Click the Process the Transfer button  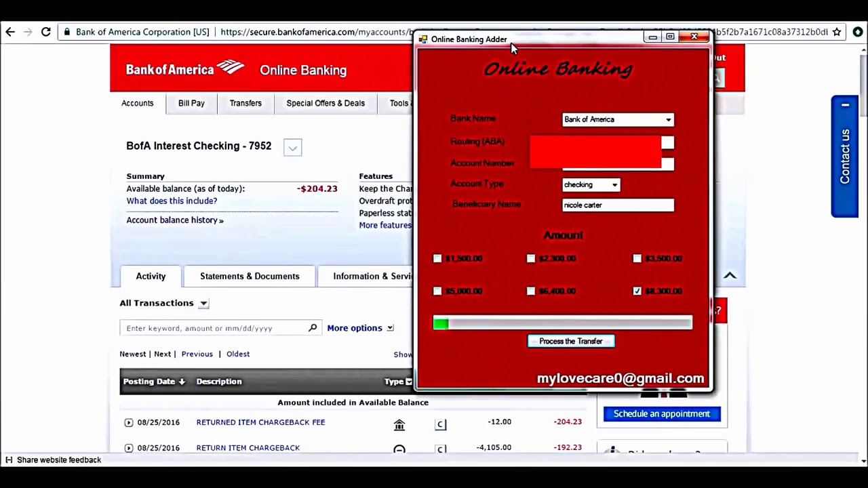571,342
